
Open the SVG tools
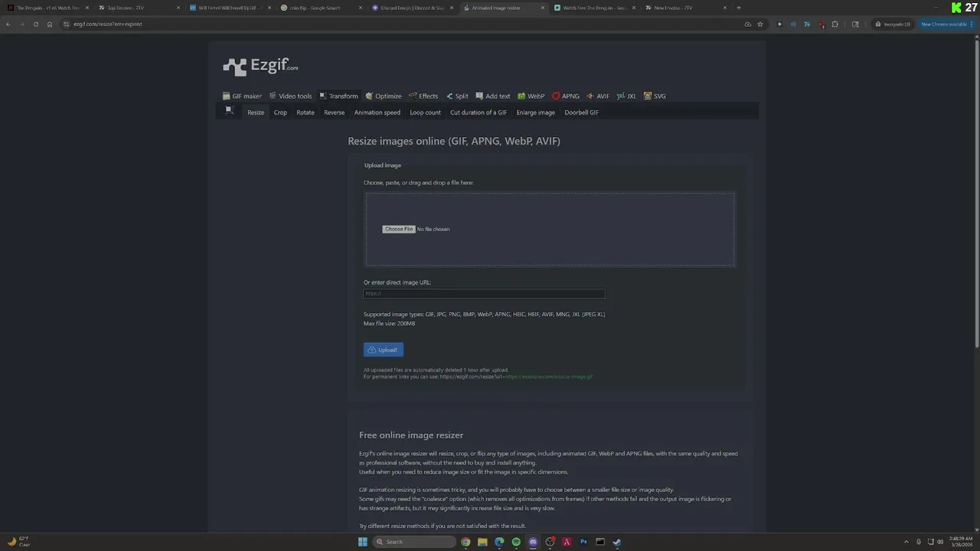(655, 96)
